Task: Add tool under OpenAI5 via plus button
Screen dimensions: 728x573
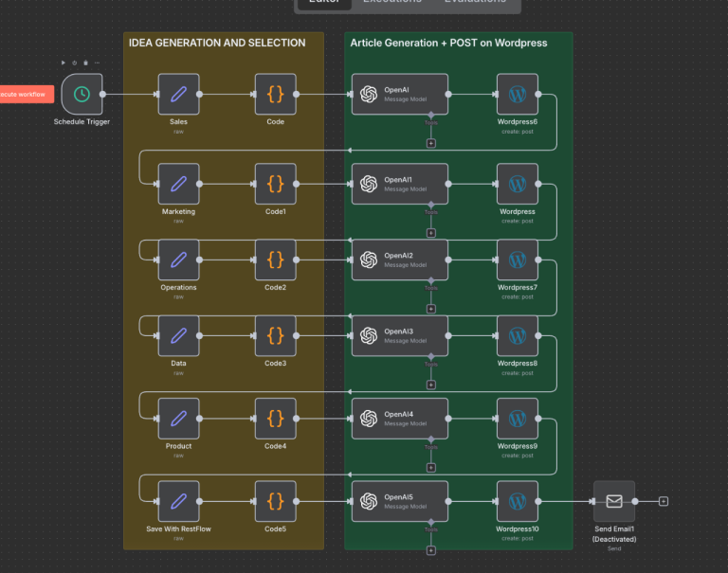Action: click(431, 549)
